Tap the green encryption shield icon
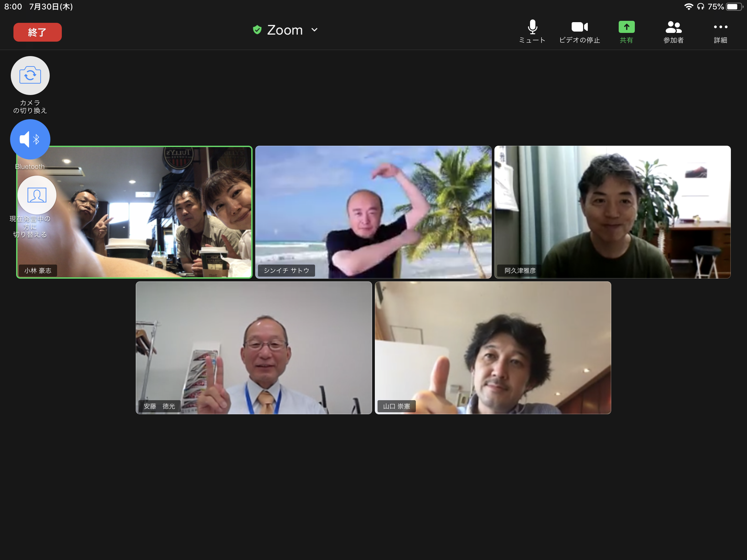 pos(257,30)
